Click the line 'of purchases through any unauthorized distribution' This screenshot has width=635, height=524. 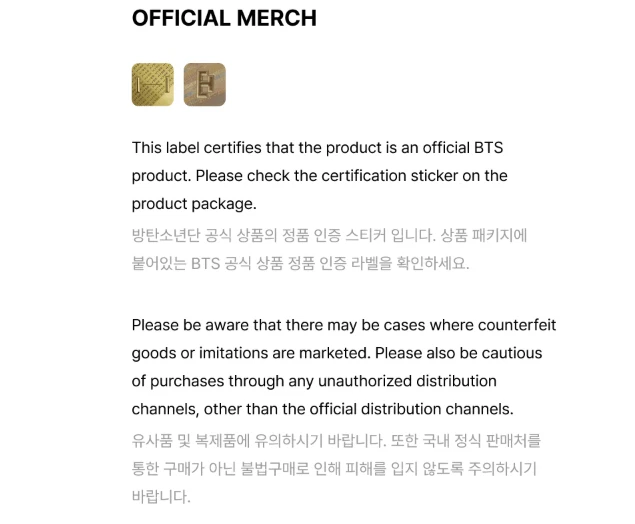(314, 381)
